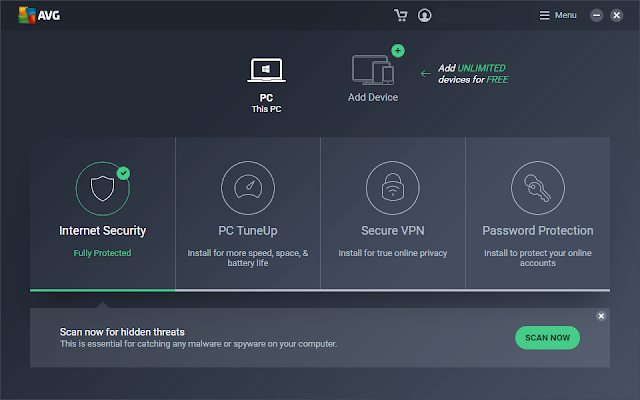Open the Secure VPN padlock icon
The height and width of the screenshot is (400, 640).
click(x=393, y=188)
